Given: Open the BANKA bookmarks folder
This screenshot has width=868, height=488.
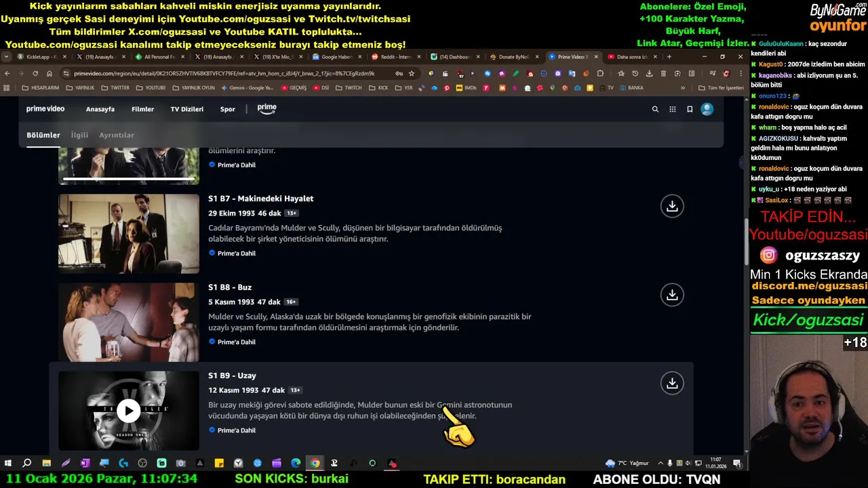Looking at the screenshot, I should click(631, 87).
